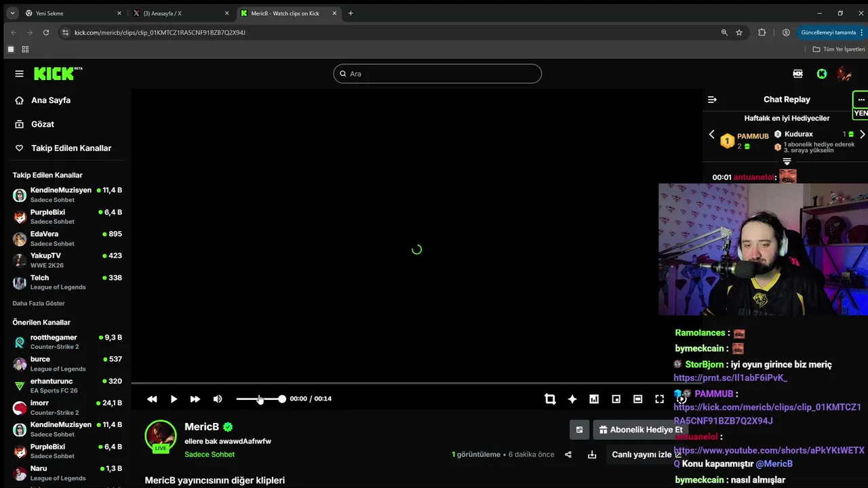Open rootthegamer recommended channel
Image resolution: width=868 pixels, height=488 pixels.
click(67, 342)
